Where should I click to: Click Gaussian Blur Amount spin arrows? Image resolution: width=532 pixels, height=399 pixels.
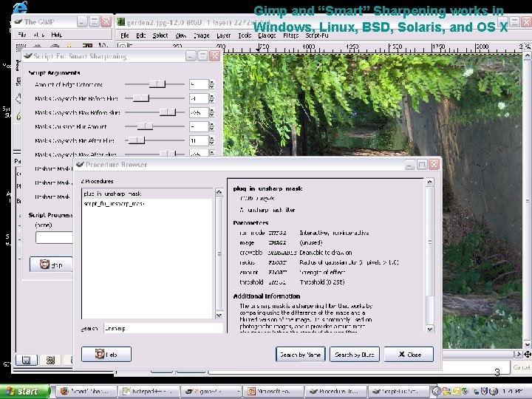tap(212, 127)
